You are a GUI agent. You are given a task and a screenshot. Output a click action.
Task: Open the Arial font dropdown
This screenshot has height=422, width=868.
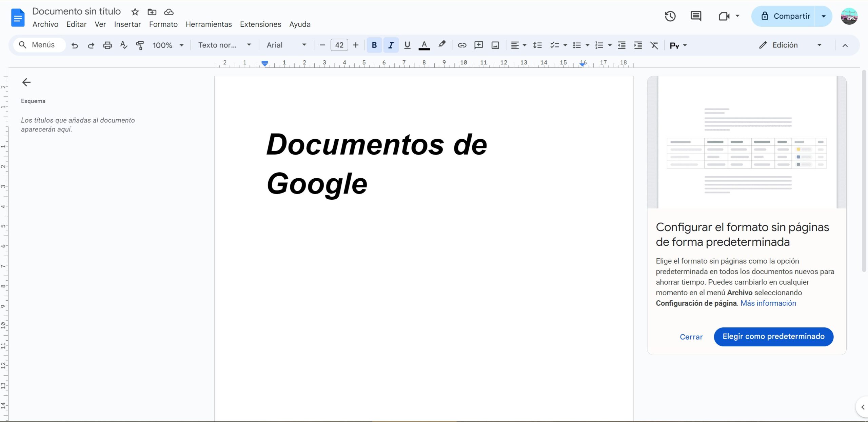[x=287, y=45]
